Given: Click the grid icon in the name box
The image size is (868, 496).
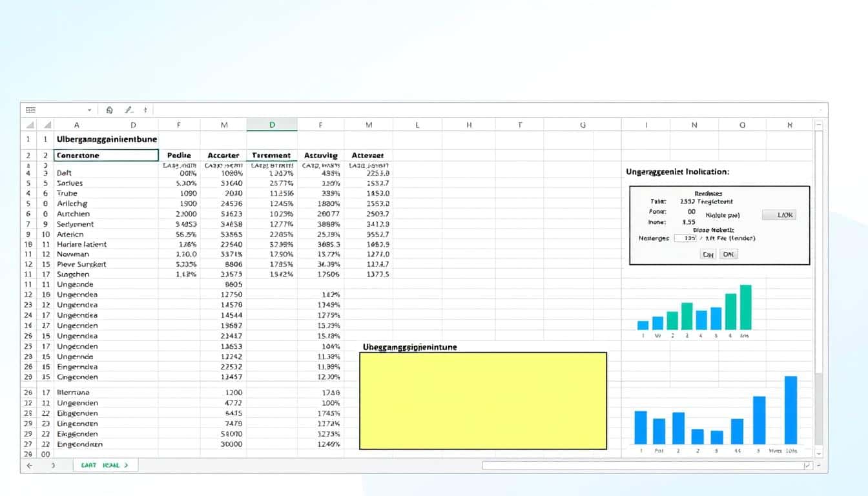Looking at the screenshot, I should (x=30, y=110).
